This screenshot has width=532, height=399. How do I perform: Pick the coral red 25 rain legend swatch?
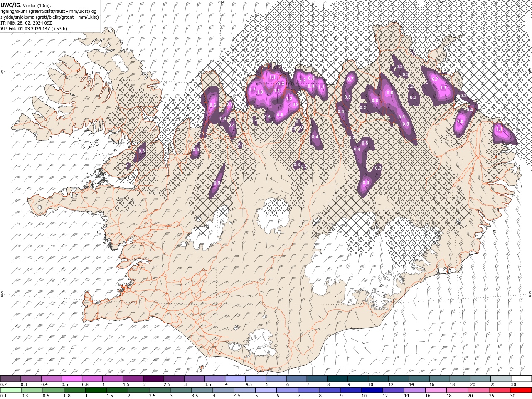[500, 390]
